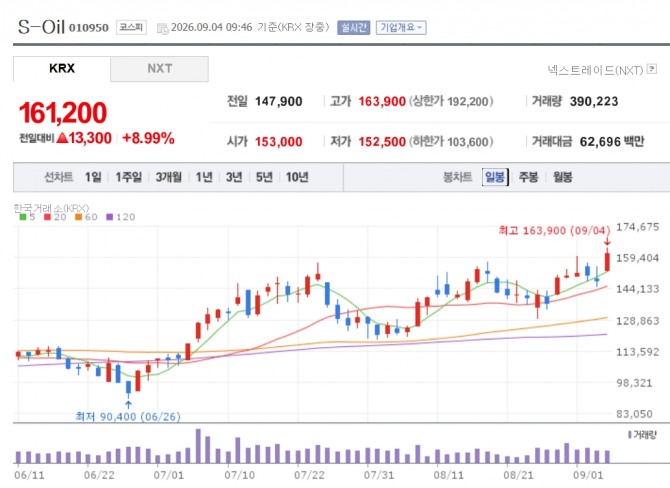Toggle the 실시간 real-time button

(x=353, y=28)
